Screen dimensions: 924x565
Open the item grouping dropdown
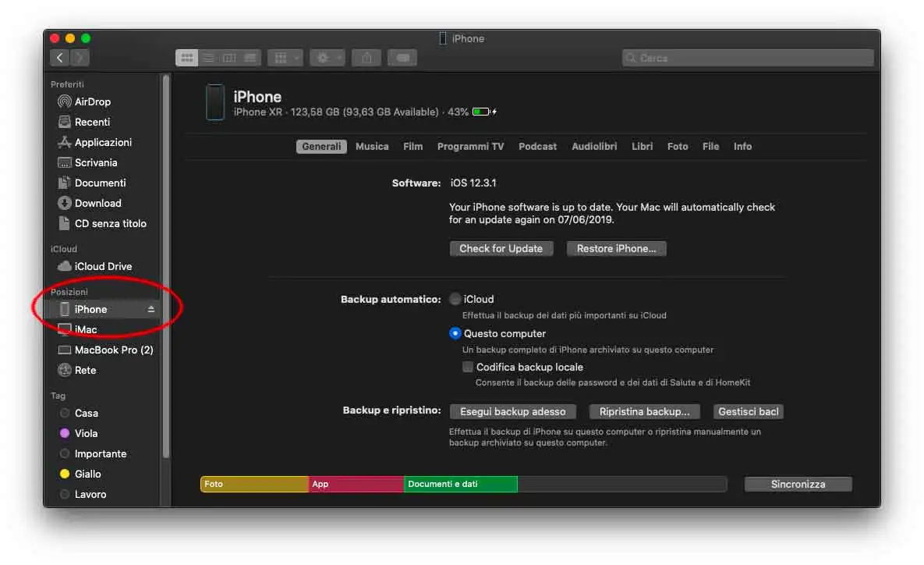285,57
